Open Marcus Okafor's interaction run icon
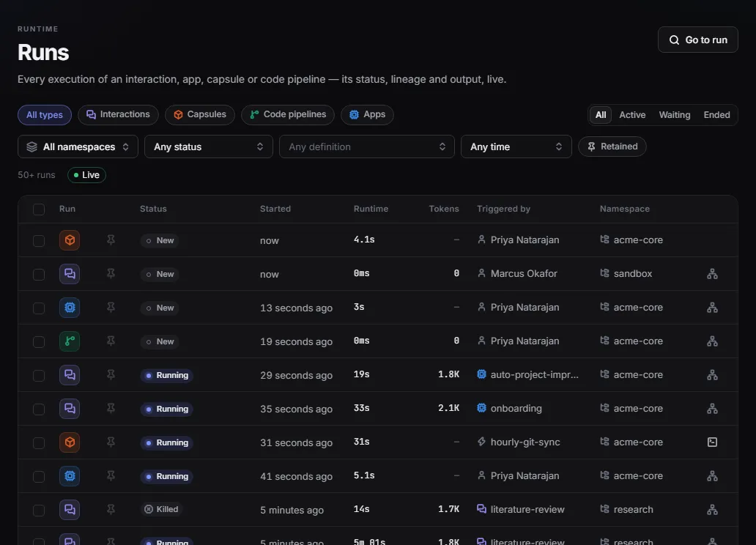 [70, 274]
